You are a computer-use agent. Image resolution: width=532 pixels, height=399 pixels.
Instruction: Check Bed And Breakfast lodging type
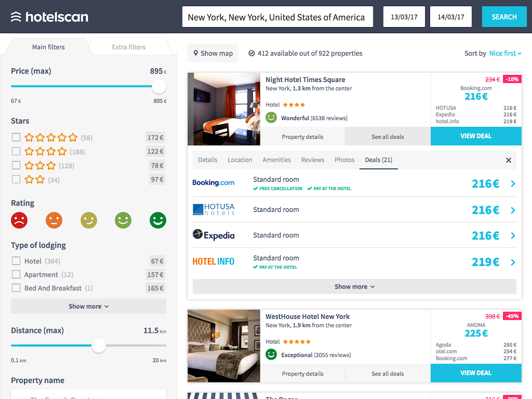(x=16, y=288)
